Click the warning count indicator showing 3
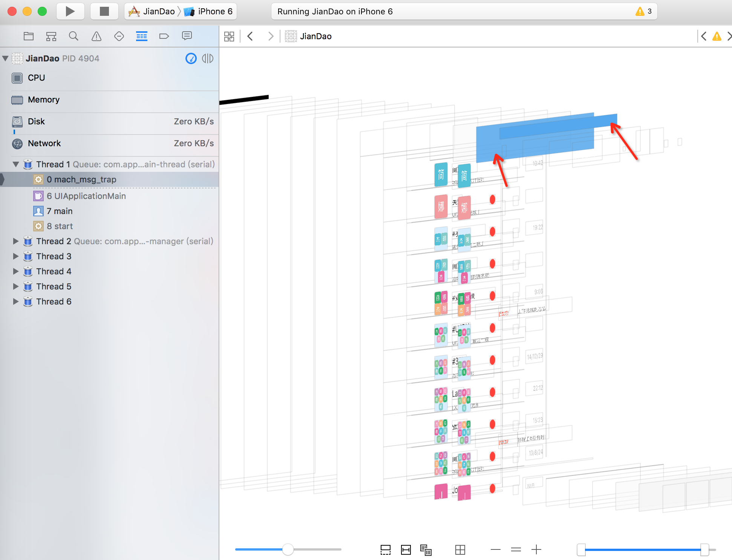This screenshot has height=560, width=732. click(644, 11)
